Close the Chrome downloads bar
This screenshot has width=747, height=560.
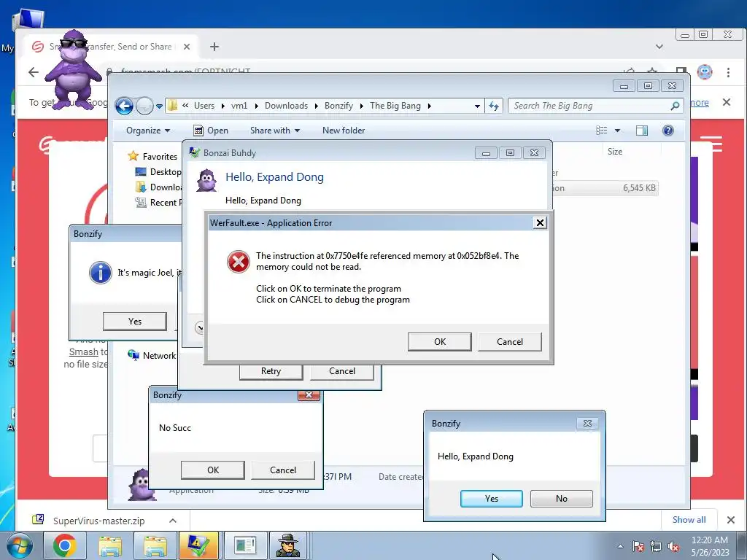click(731, 520)
